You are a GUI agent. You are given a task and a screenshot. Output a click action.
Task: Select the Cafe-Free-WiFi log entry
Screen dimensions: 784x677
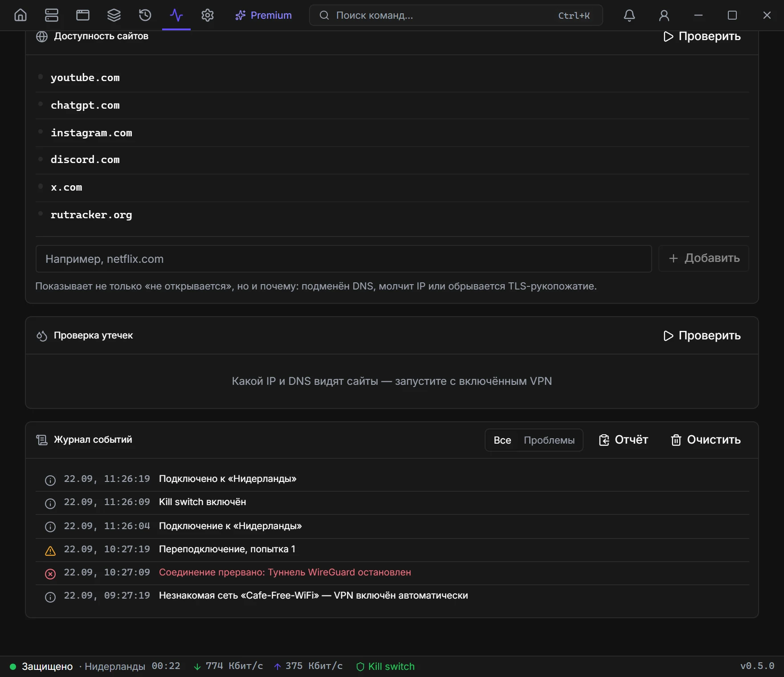pyautogui.click(x=392, y=595)
